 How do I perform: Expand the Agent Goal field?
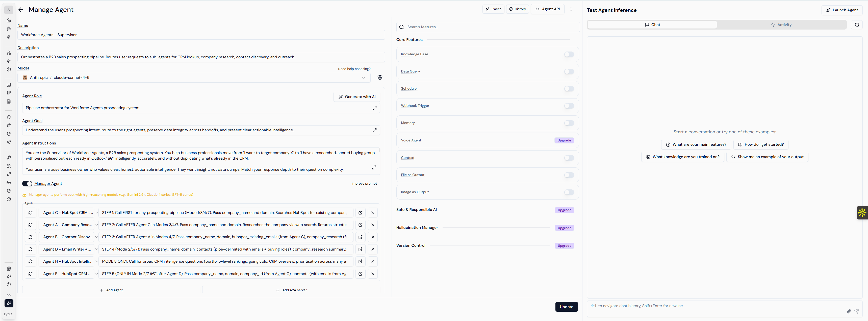click(374, 130)
